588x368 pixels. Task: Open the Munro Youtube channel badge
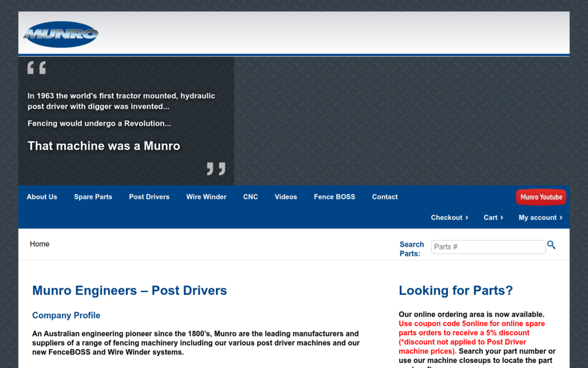click(x=540, y=197)
